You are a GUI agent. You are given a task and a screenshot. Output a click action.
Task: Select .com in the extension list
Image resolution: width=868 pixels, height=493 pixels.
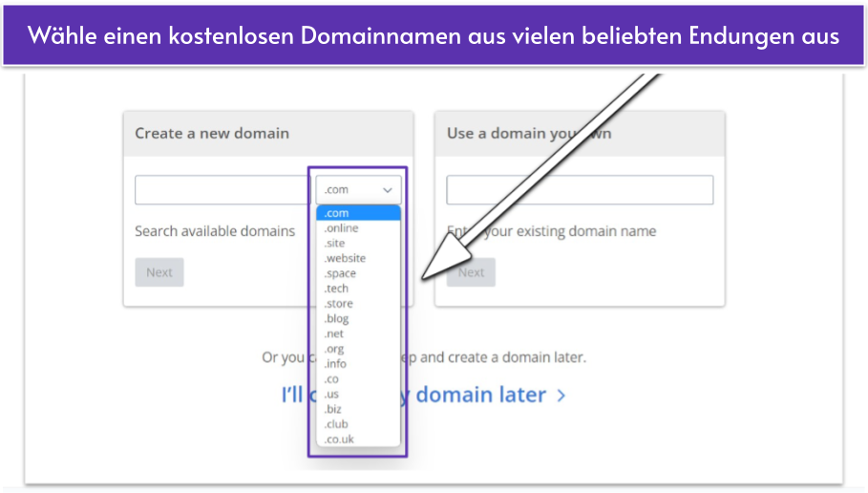pos(358,213)
